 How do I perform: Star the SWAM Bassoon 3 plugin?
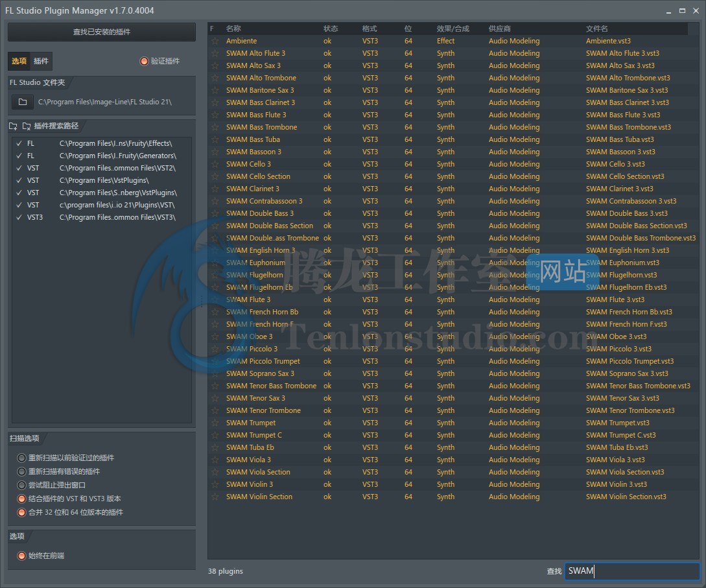(x=215, y=152)
